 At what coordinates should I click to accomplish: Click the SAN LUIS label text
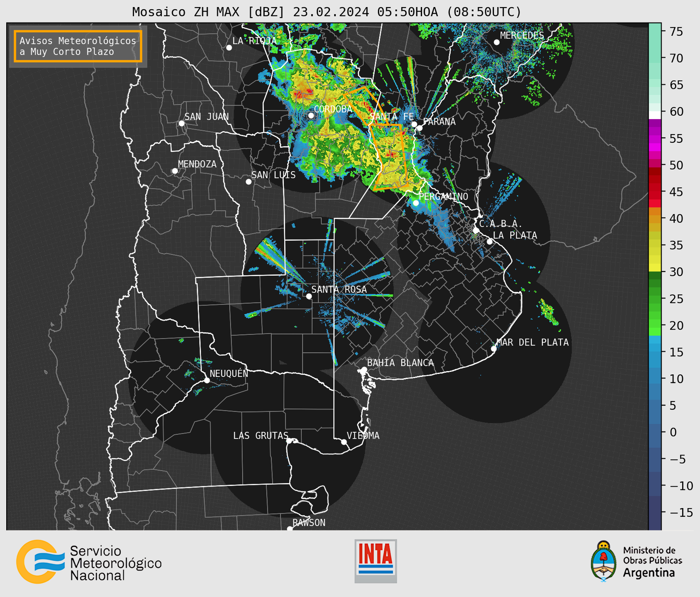point(274,175)
